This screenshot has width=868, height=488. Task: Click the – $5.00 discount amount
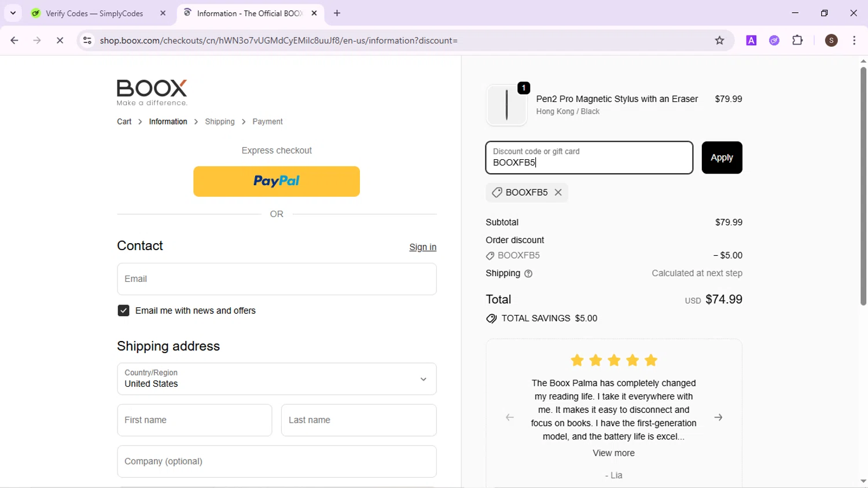[728, 255]
